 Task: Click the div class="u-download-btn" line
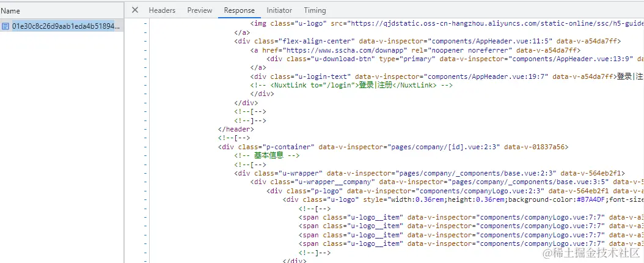[455, 59]
